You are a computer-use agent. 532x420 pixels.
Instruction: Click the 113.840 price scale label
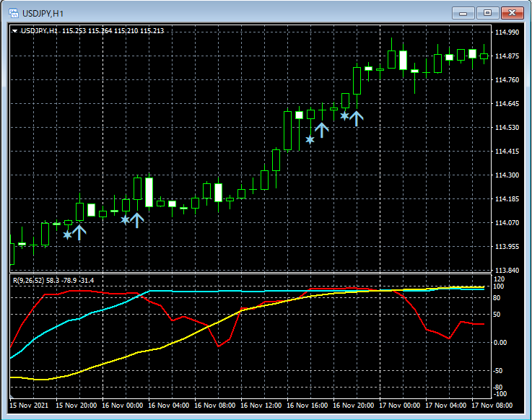507,271
